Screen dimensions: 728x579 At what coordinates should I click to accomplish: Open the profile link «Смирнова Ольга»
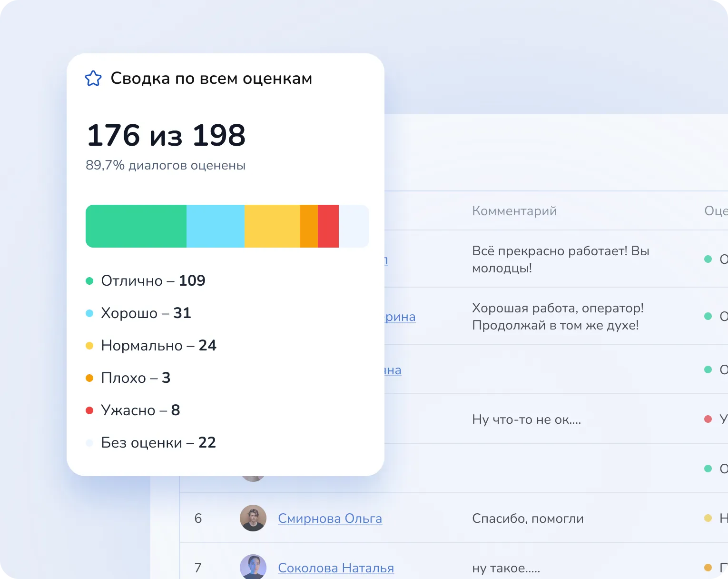pyautogui.click(x=330, y=519)
